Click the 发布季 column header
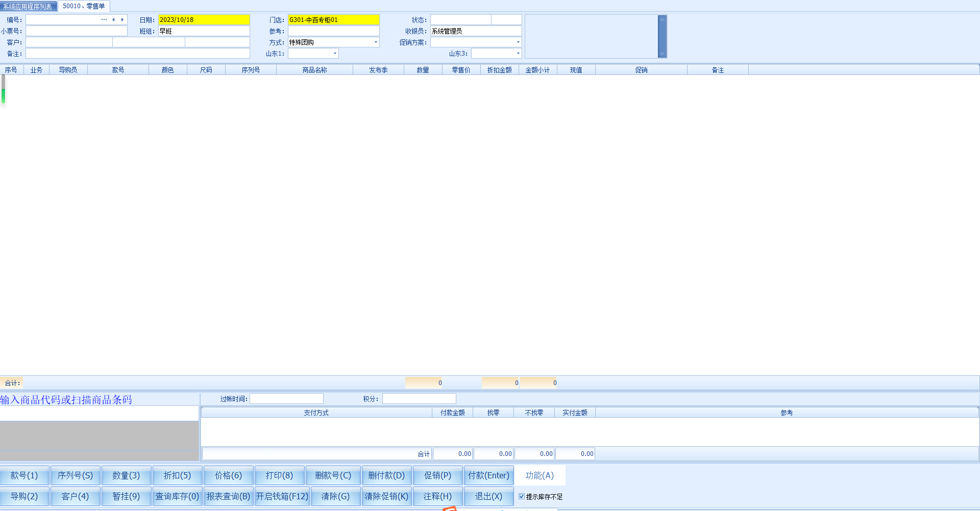Screen dimensions: 980x511 point(379,70)
